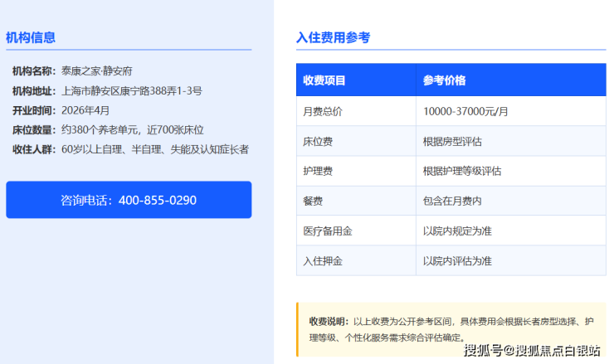
Task: Click bed count 约380个养老单元，近700张床位
Action: [133, 130]
